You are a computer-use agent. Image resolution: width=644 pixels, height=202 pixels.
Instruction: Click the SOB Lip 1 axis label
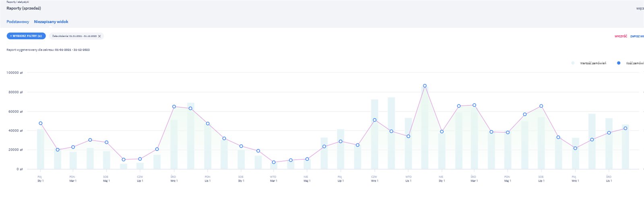[x=541, y=179]
